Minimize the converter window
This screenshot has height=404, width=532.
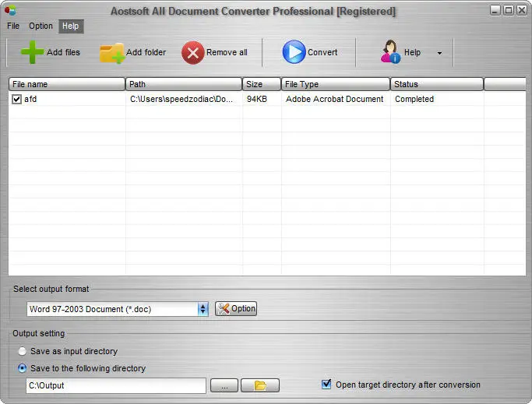click(495, 11)
